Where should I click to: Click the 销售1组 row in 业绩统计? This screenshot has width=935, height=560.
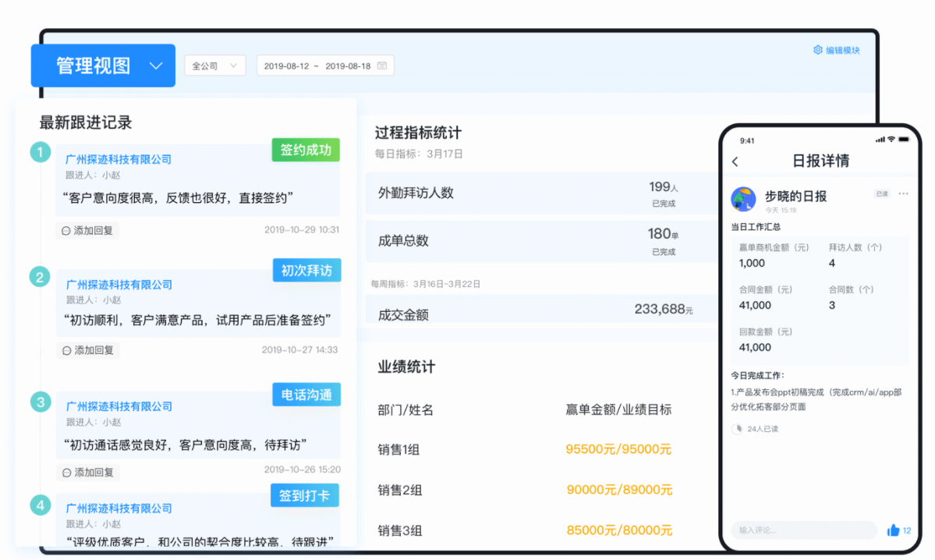click(400, 449)
